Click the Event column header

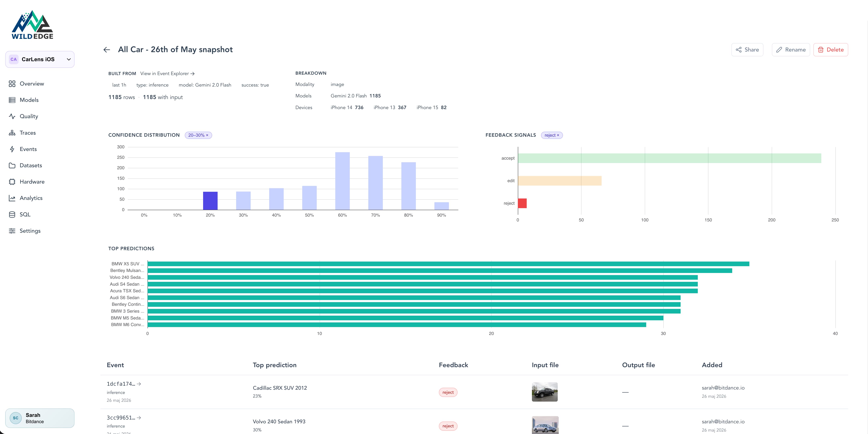coord(115,365)
